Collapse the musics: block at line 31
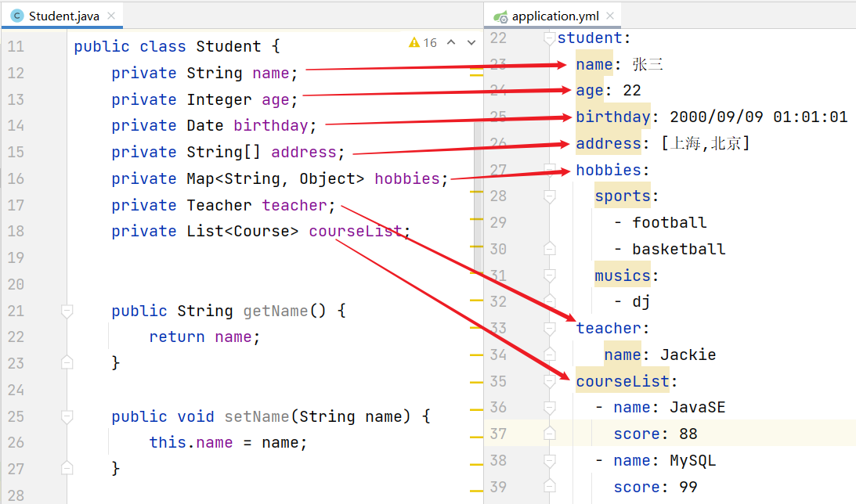This screenshot has width=856, height=504. (x=550, y=276)
